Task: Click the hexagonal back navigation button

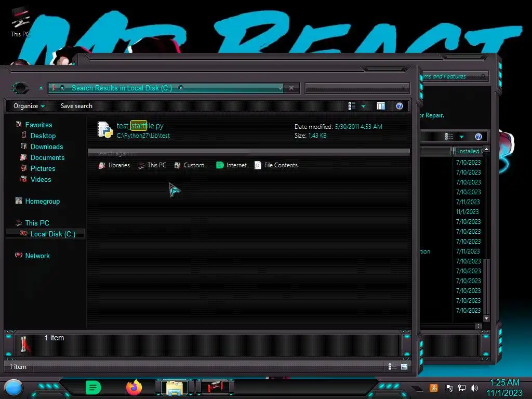Action: tap(21, 88)
